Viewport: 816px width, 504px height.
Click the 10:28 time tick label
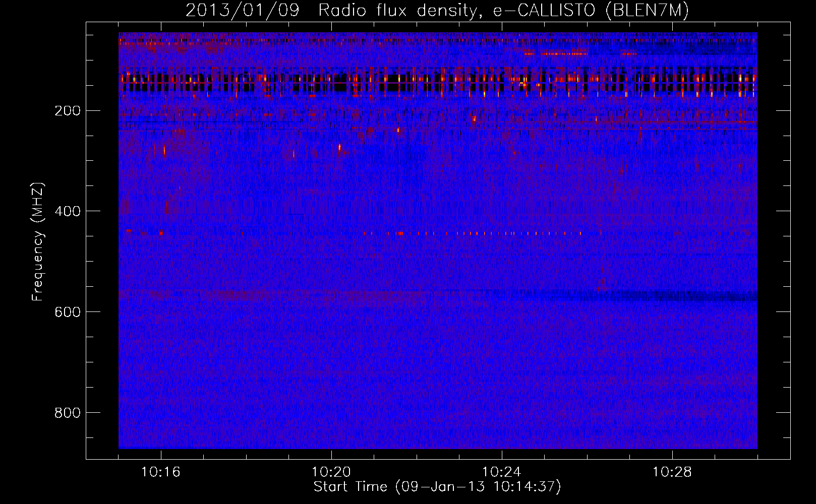click(672, 472)
